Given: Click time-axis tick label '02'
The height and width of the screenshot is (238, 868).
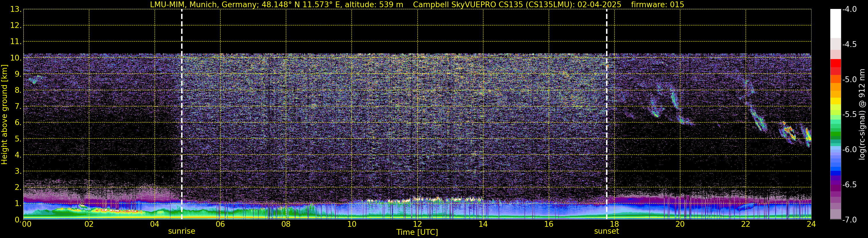Looking at the screenshot, I should tap(89, 224).
